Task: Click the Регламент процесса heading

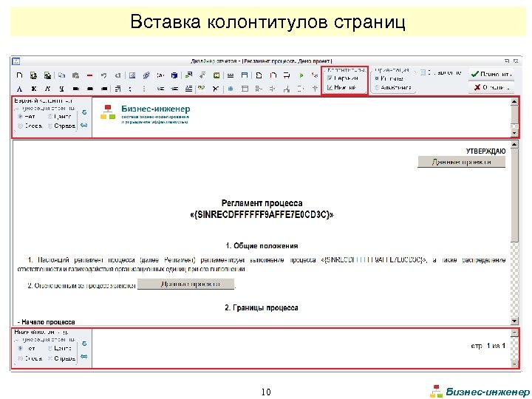Action: point(262,203)
